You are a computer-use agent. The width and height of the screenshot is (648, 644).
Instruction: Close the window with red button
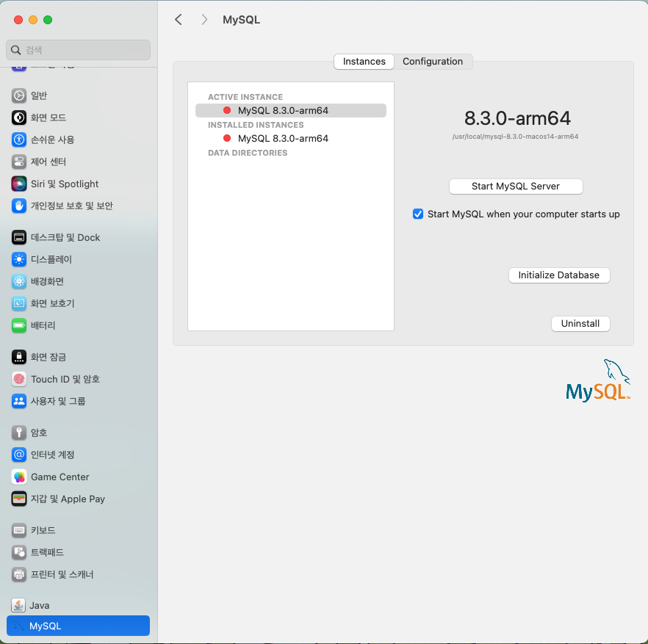[18, 20]
